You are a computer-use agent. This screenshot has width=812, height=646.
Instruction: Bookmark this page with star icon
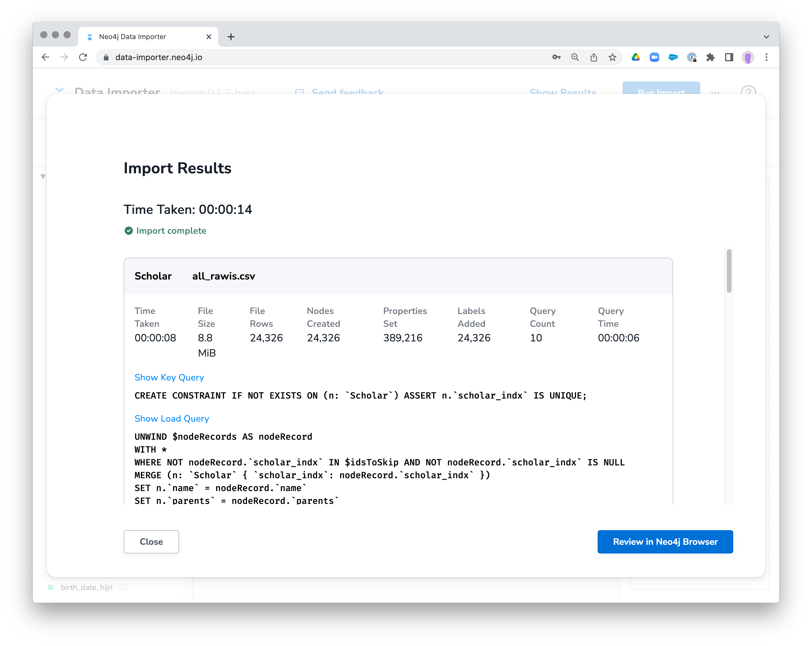click(x=612, y=57)
